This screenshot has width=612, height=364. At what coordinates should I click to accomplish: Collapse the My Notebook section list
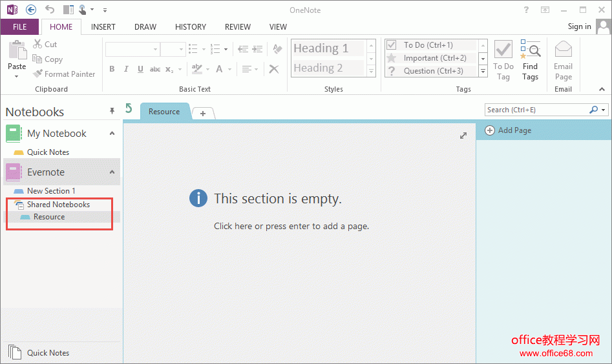tap(112, 134)
